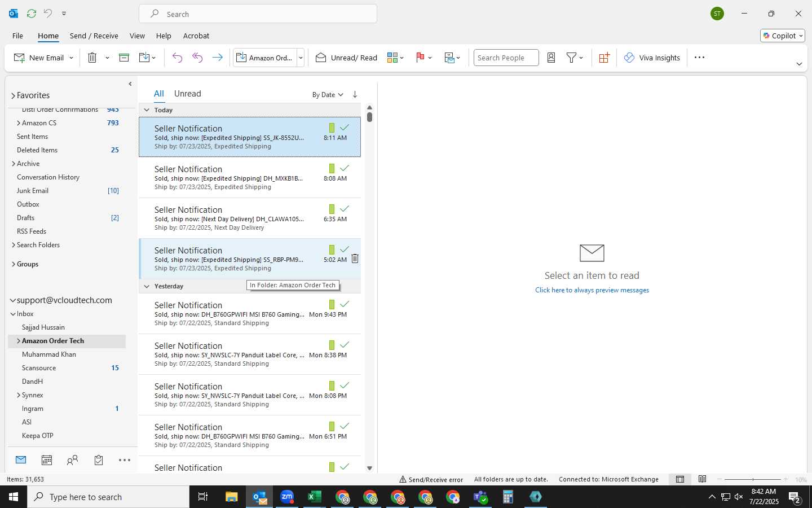Expand the Amazon CS folder

click(x=19, y=123)
